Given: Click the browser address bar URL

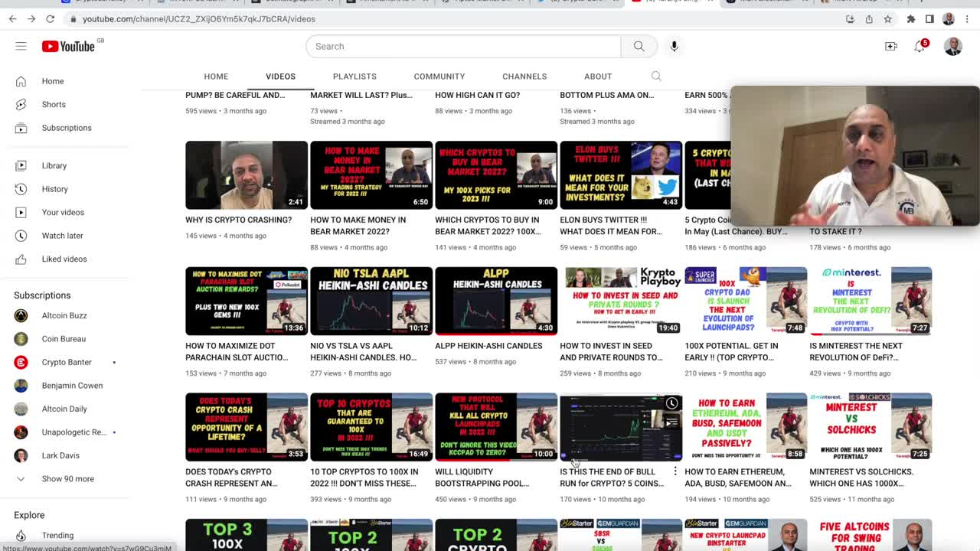Looking at the screenshot, I should click(199, 19).
